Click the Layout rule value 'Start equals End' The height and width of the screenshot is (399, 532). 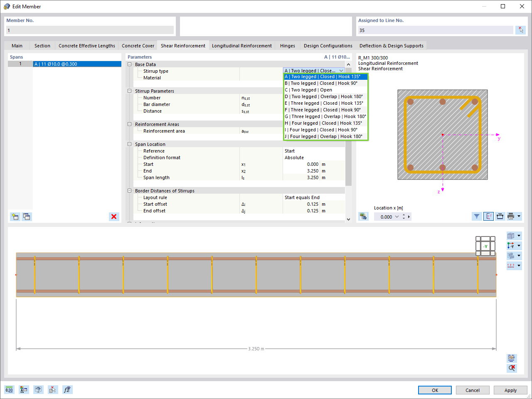click(x=314, y=197)
